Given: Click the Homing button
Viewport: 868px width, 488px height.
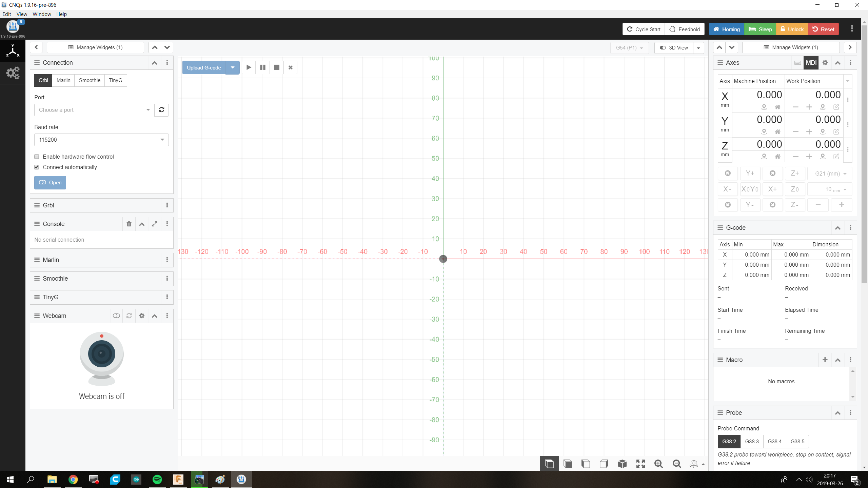Looking at the screenshot, I should point(726,29).
